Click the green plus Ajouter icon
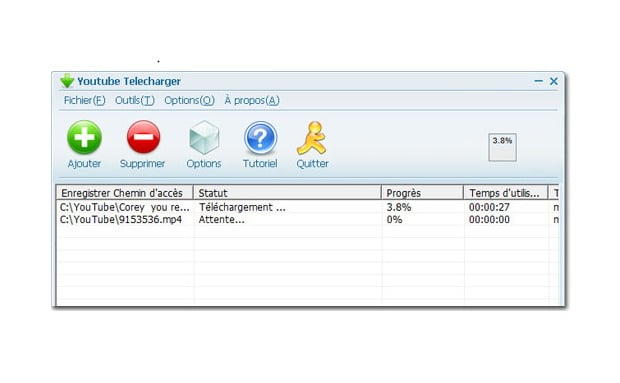 [x=84, y=137]
